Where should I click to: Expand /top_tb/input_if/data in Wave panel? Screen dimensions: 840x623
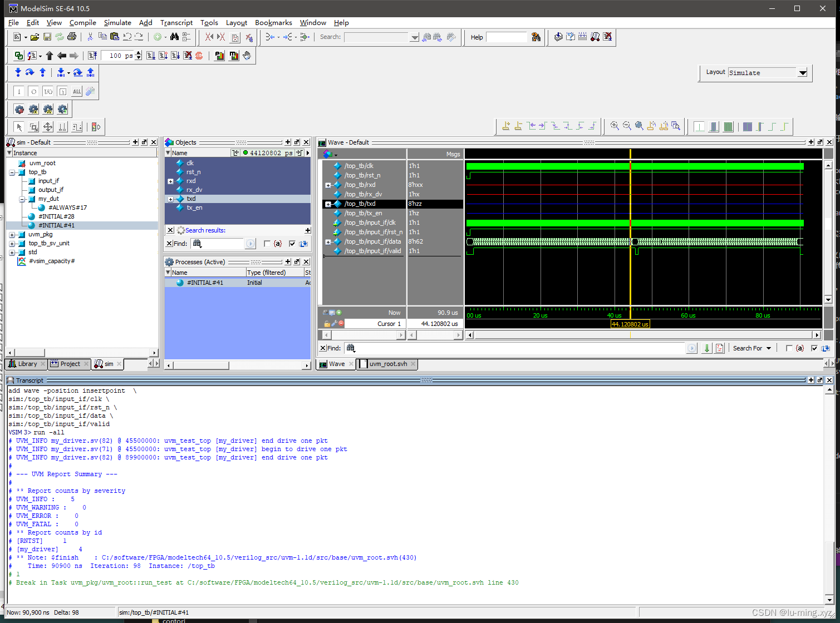328,242
